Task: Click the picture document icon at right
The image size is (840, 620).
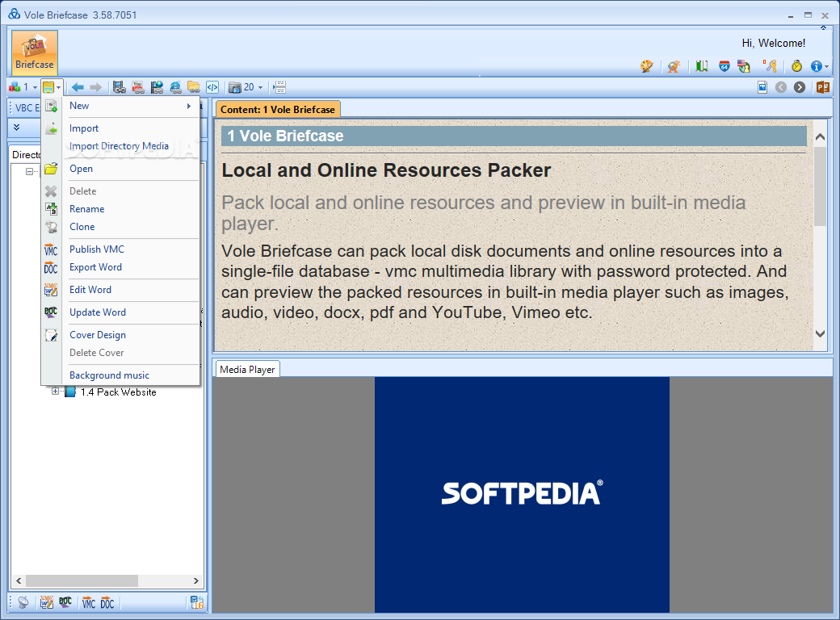Action: tap(762, 87)
